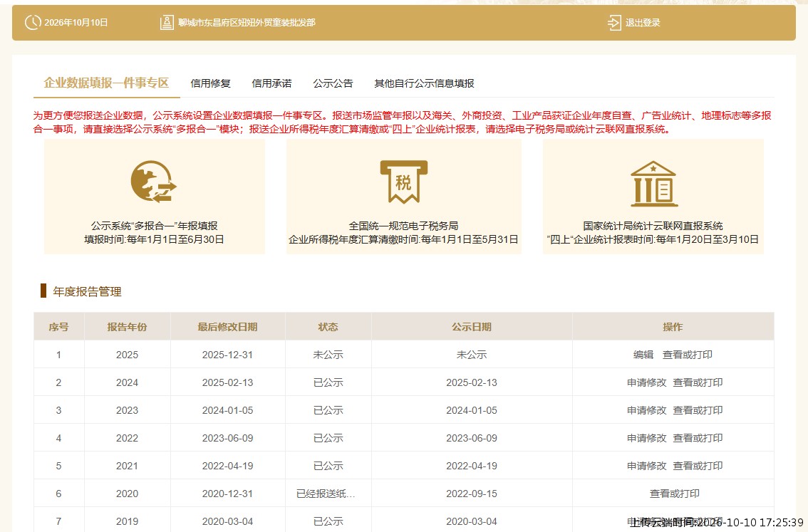
Task: Click the 操作 column header
Action: [673, 327]
